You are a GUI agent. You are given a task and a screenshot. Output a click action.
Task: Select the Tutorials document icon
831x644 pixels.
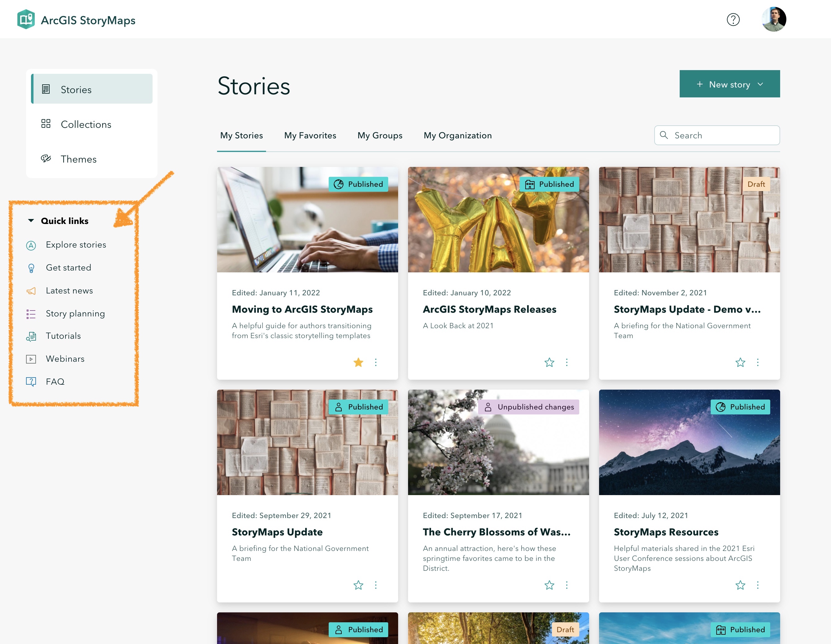pos(31,336)
